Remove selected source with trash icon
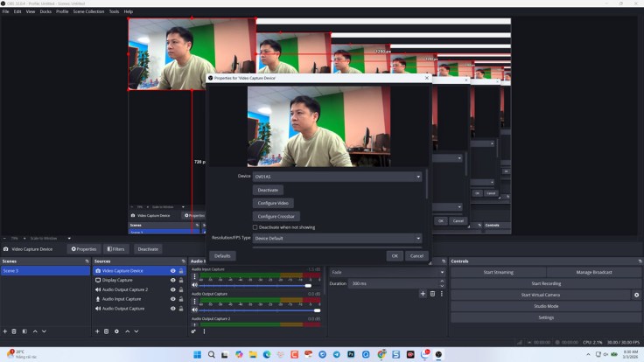This screenshot has width=644, height=362. coord(107,331)
